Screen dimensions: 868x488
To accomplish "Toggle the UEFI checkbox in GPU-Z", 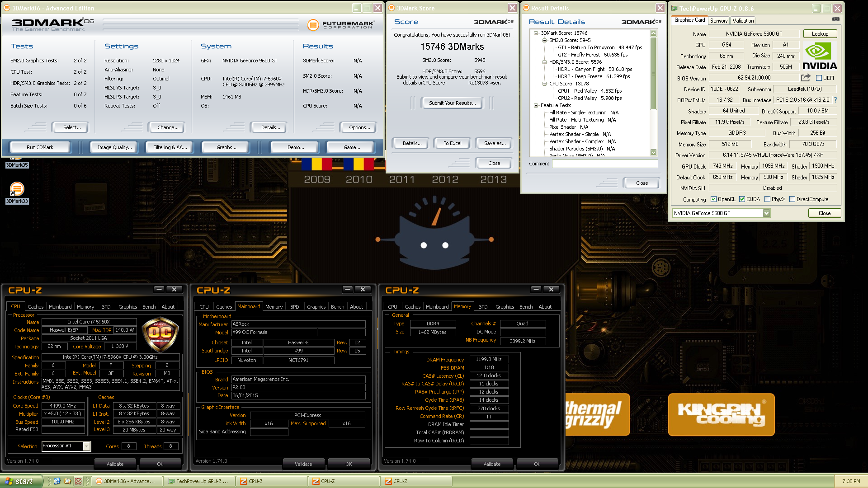I will click(819, 78).
